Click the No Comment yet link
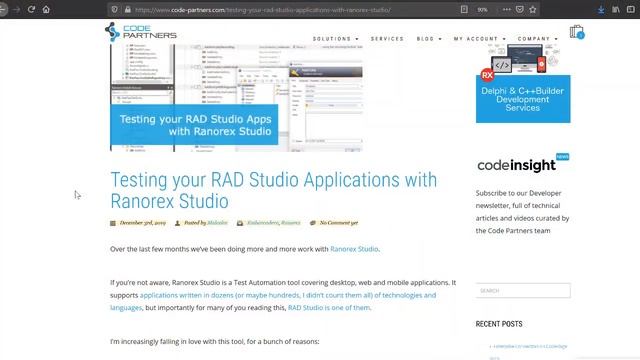640x360 pixels. [x=339, y=223]
